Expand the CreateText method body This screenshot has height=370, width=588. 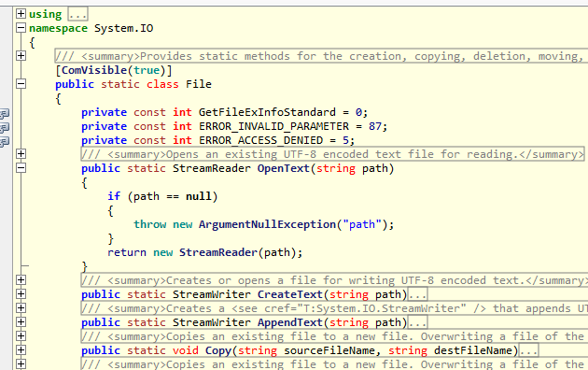pyautogui.click(x=21, y=293)
